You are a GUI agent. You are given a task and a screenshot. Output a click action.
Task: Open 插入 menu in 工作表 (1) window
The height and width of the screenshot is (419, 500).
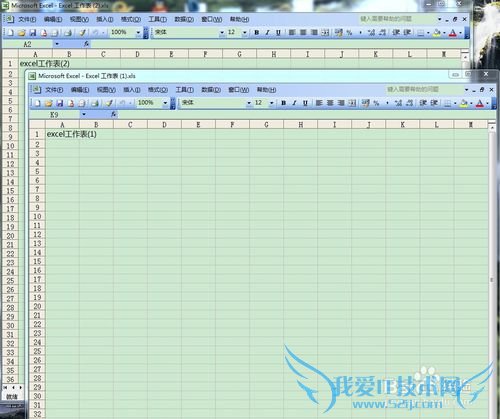132,90
